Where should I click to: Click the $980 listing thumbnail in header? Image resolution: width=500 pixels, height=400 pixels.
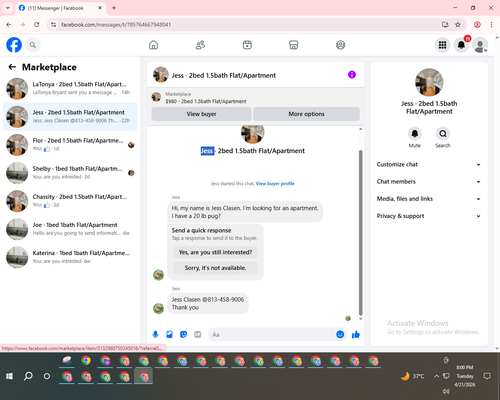tap(156, 97)
